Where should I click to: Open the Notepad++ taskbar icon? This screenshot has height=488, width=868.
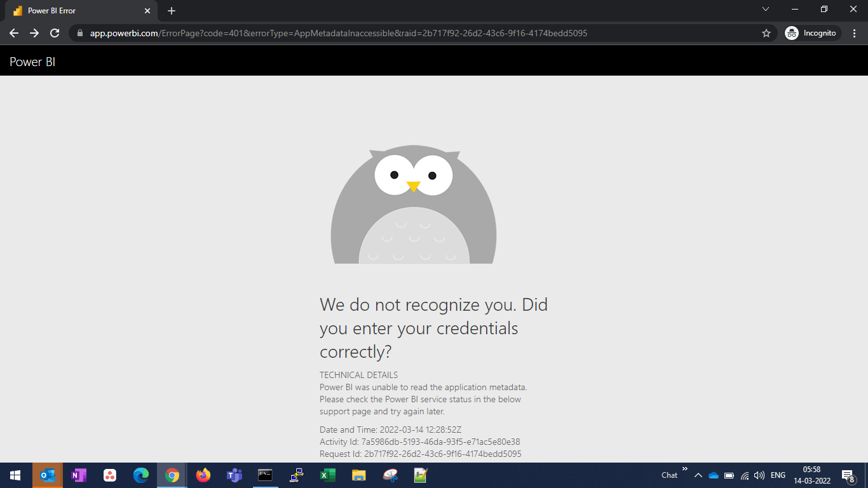pyautogui.click(x=421, y=475)
